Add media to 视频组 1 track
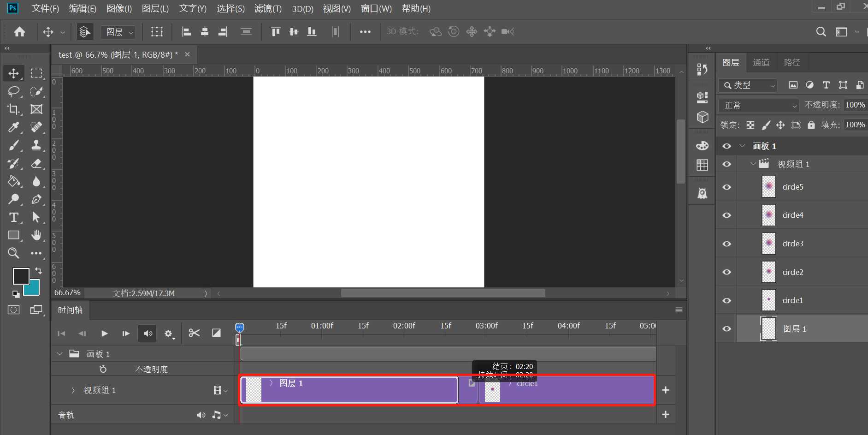 click(x=666, y=390)
